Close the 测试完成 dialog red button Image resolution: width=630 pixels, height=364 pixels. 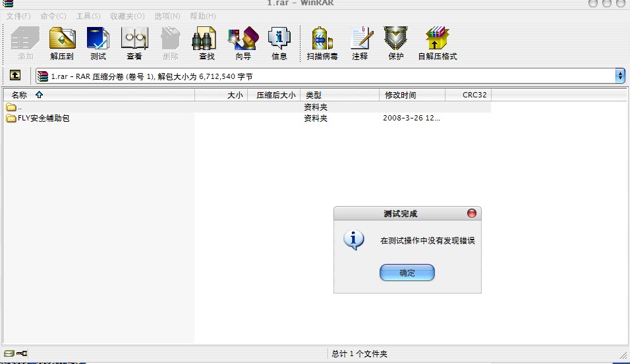click(472, 213)
